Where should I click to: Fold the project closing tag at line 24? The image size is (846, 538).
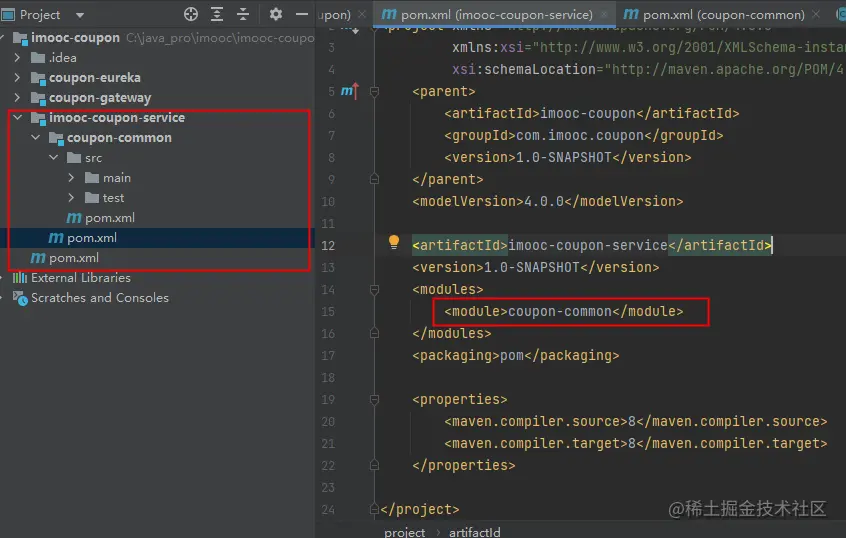coord(374,509)
